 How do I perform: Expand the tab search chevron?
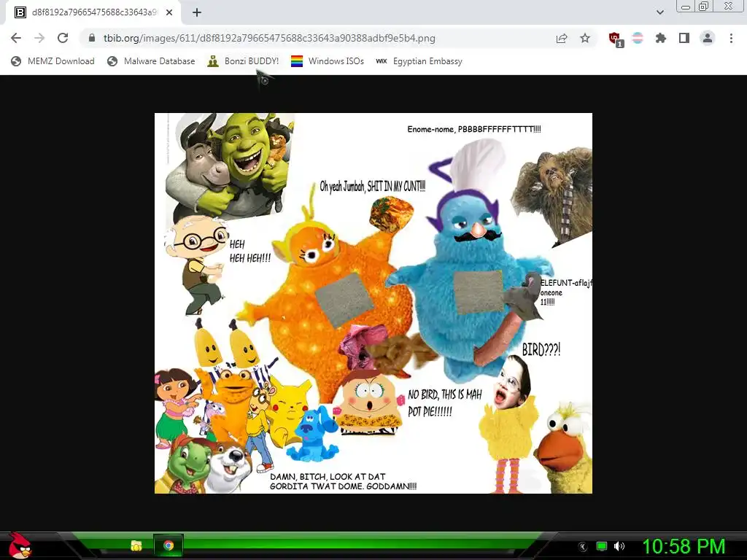click(x=660, y=12)
